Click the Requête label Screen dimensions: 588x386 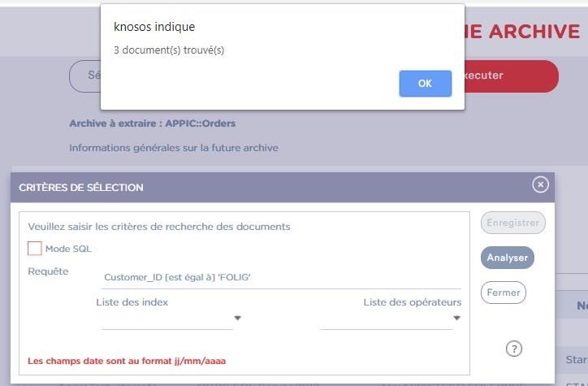48,271
